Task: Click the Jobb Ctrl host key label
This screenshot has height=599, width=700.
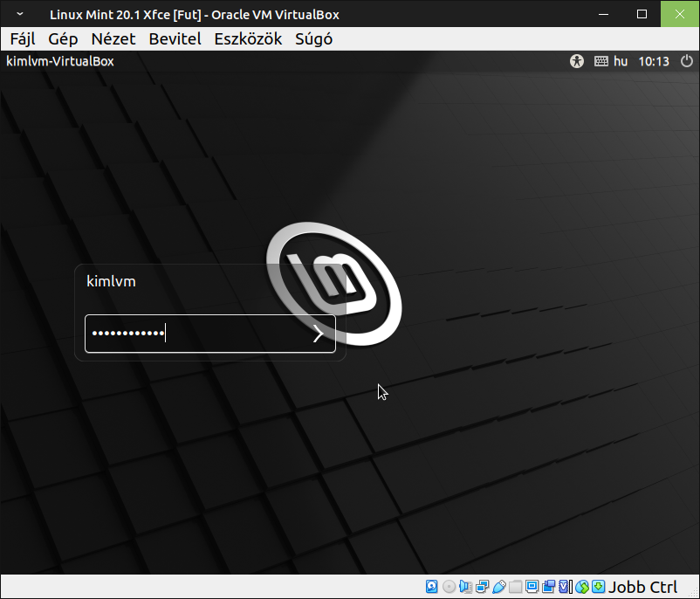Action: 643,587
